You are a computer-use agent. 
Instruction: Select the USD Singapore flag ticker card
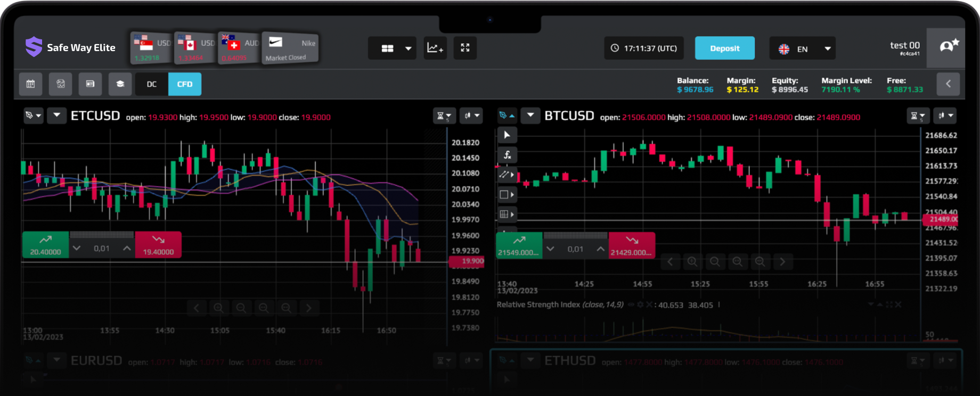click(151, 48)
